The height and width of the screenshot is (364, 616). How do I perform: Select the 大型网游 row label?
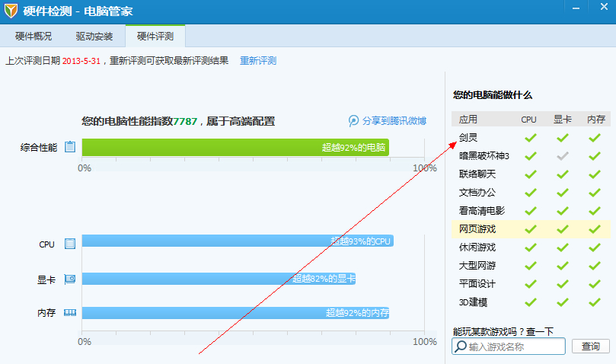[x=477, y=266]
